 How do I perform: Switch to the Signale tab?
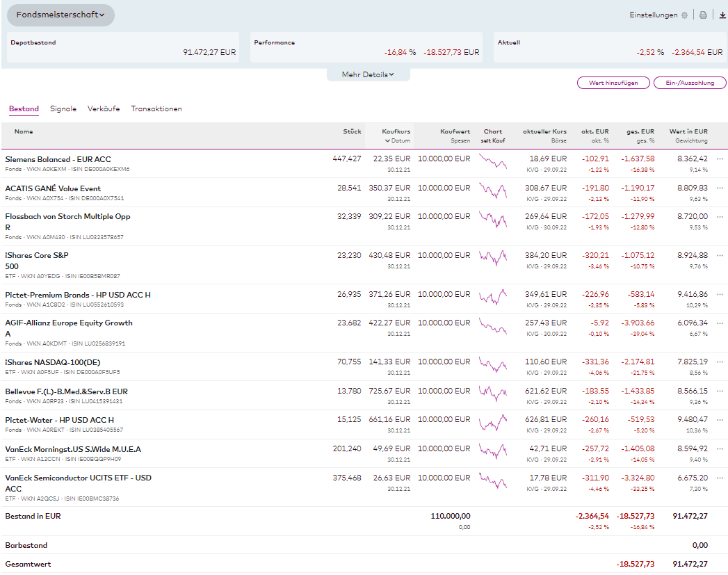(x=63, y=109)
